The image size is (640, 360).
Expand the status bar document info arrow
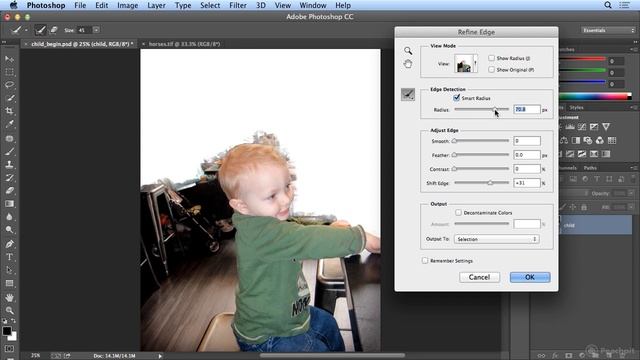pos(160,356)
